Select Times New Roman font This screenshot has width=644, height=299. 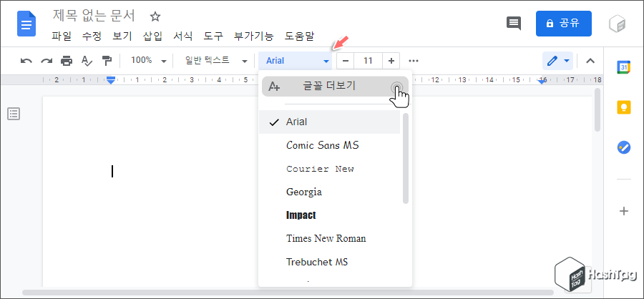[x=329, y=239]
